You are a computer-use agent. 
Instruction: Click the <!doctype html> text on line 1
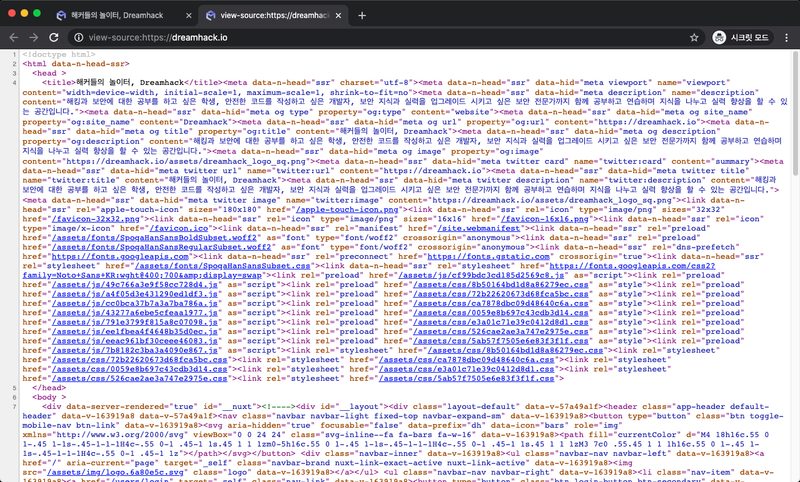[x=59, y=55]
